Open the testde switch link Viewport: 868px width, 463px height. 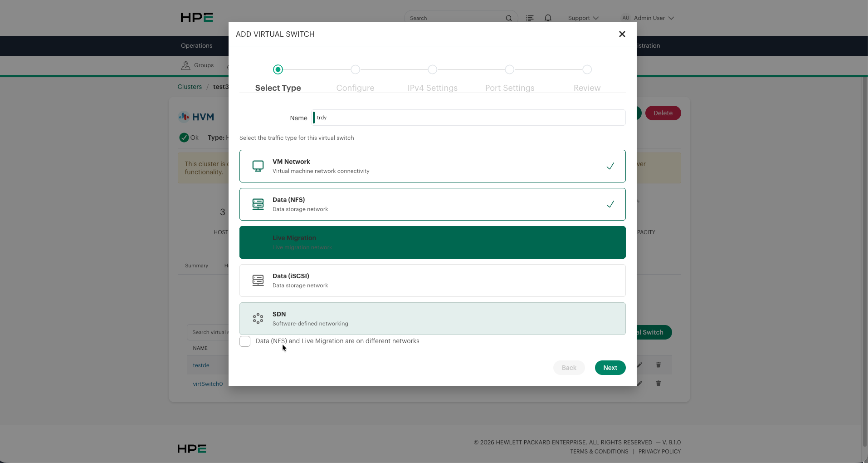[201, 365]
